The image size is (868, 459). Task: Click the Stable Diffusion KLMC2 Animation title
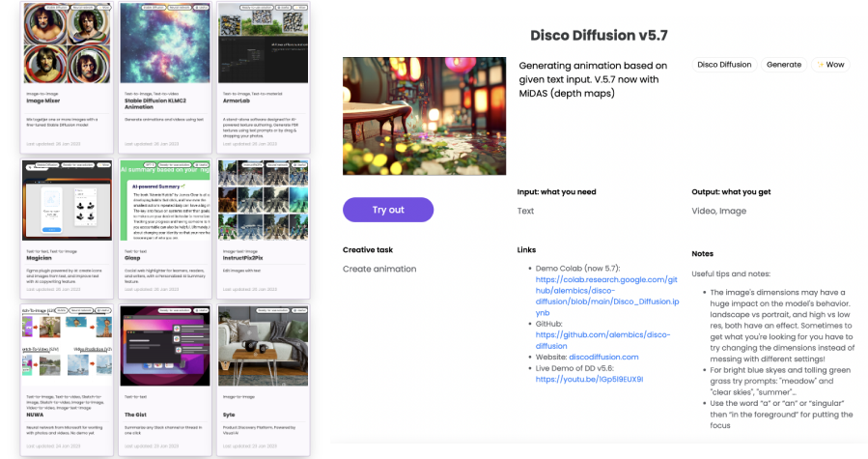point(155,103)
